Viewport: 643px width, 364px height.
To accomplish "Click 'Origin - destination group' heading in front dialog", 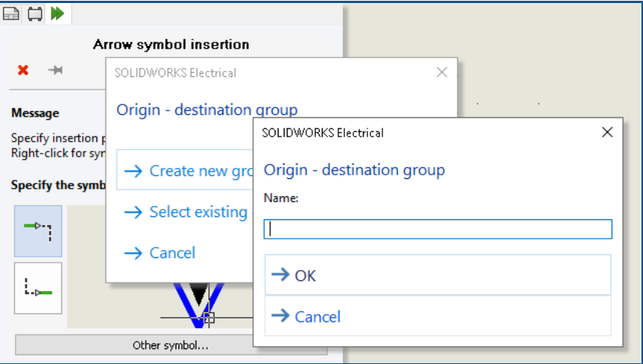I will tap(354, 169).
